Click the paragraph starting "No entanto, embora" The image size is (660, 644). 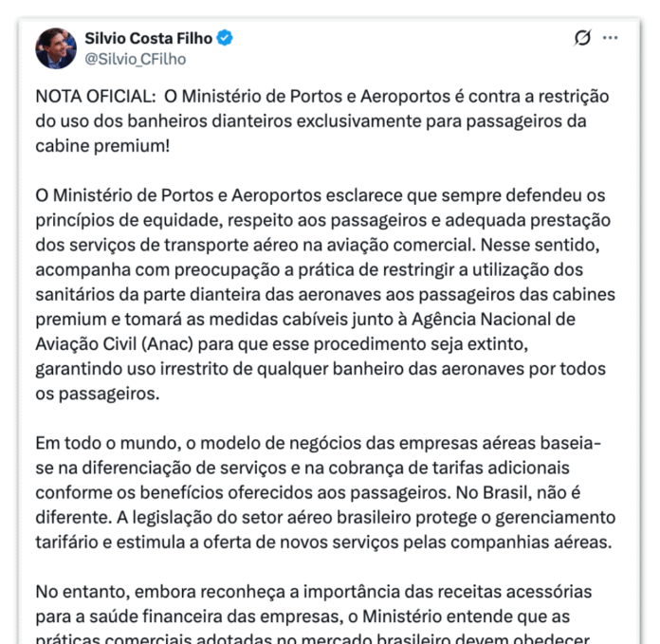(x=322, y=616)
